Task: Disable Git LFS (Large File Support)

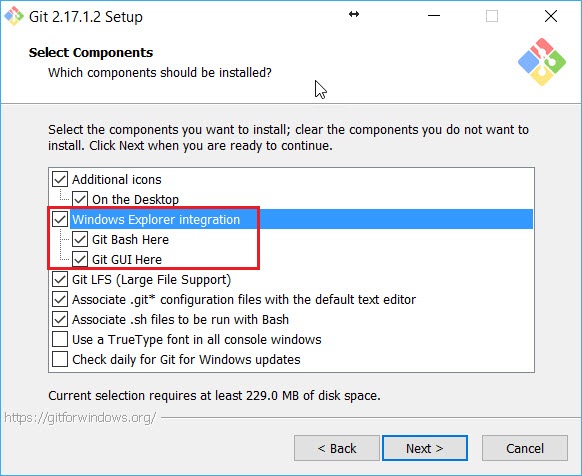Action: point(60,279)
